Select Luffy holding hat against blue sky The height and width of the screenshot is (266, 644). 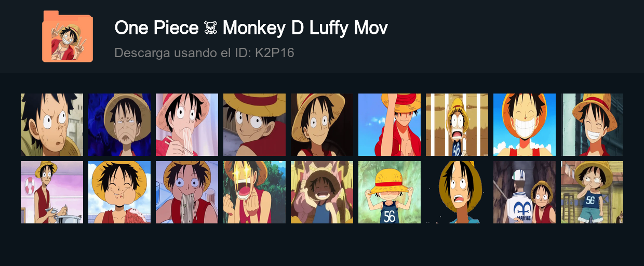tap(390, 125)
